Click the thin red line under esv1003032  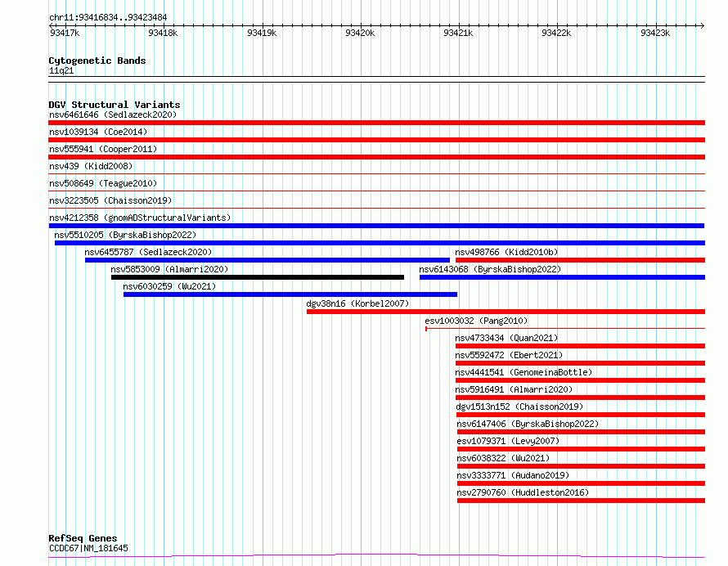pyautogui.click(x=565, y=329)
